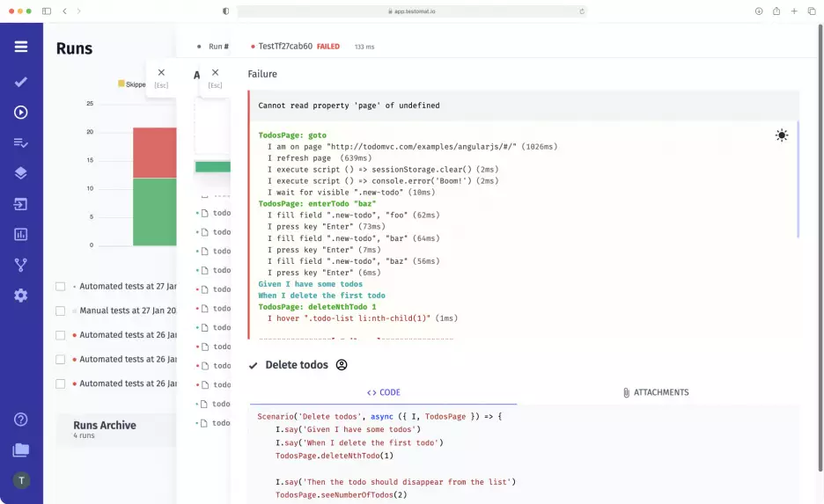
Task: Select the Manual tests run checkbox
Action: (61, 310)
